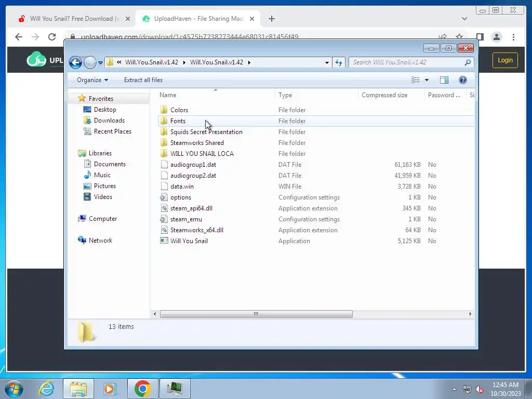Open the Organize menu
Image resolution: width=532 pixels, height=399 pixels.
tap(92, 80)
